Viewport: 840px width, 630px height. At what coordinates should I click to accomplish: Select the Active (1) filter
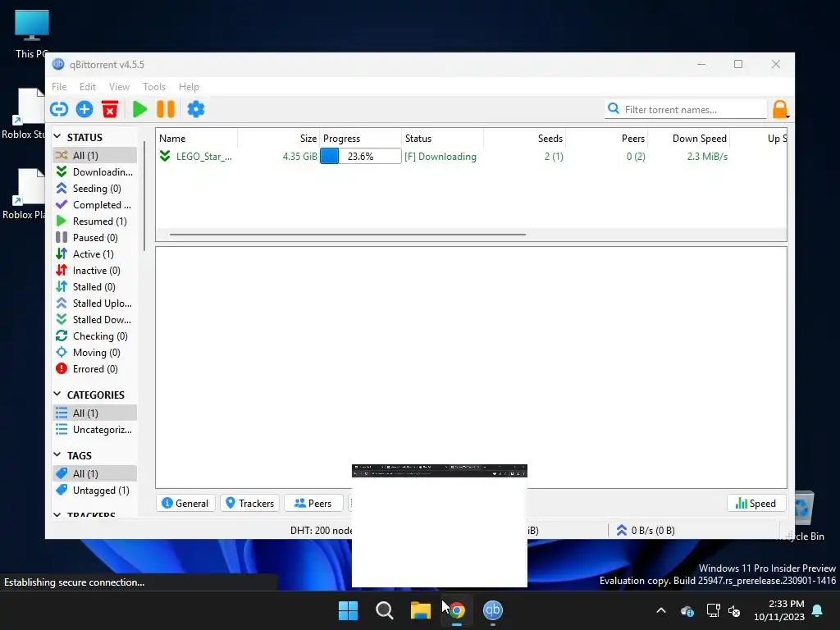(x=95, y=254)
